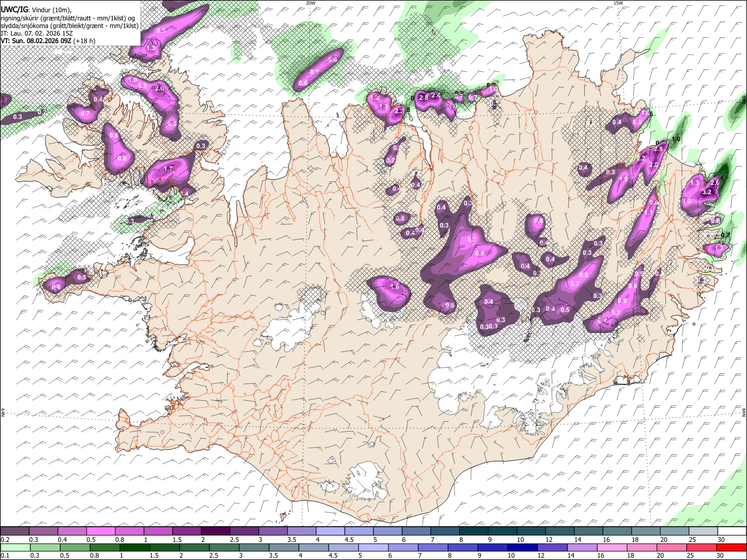Click the '15W' longitude label
Image resolution: width=747 pixels, height=560 pixels.
pyautogui.click(x=618, y=3)
